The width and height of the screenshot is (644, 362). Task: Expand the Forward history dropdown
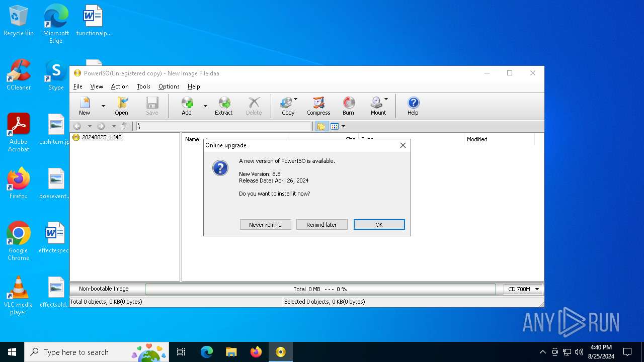(114, 126)
